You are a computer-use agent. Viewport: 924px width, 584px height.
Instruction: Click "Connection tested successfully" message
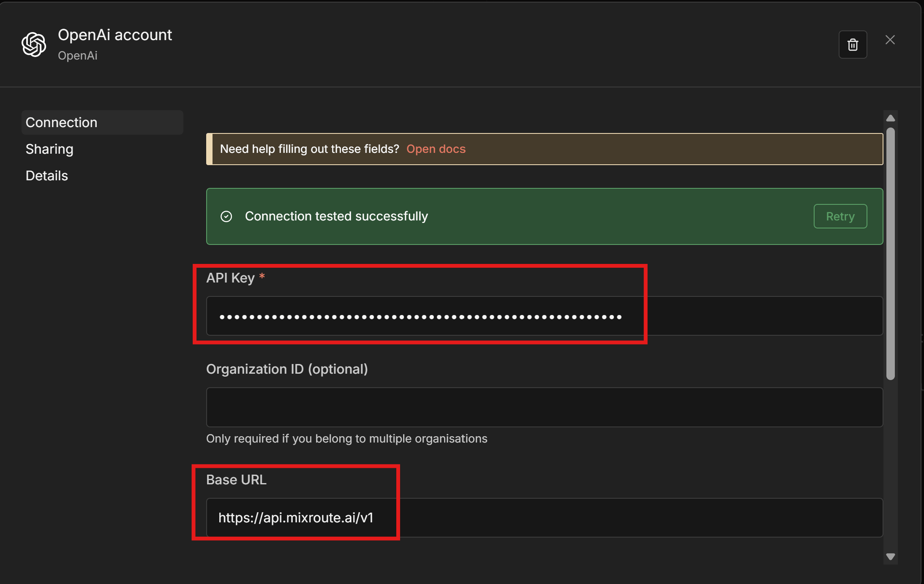[x=336, y=216]
